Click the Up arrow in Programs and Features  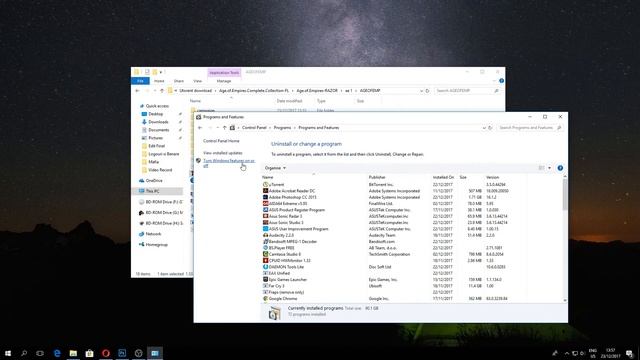224,128
